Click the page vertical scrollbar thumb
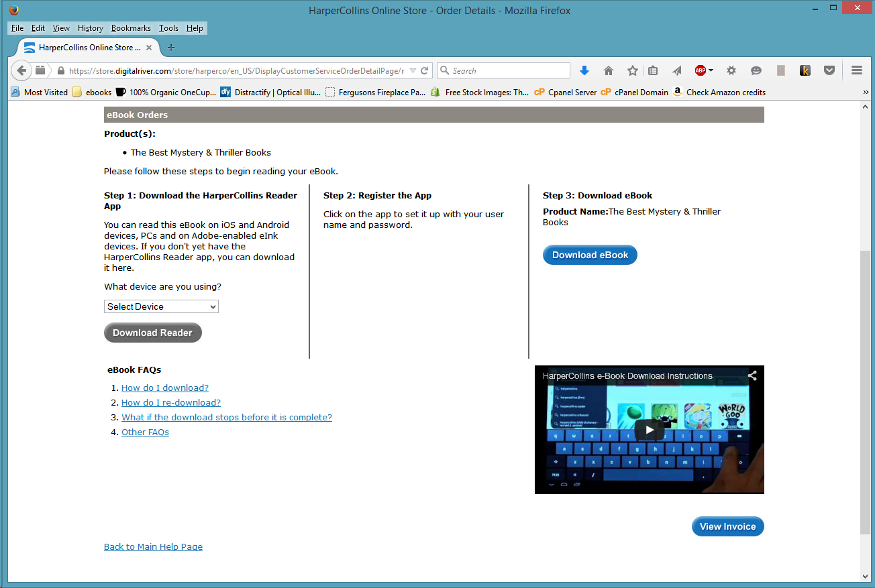Viewport: 875px width, 588px height. [866, 392]
